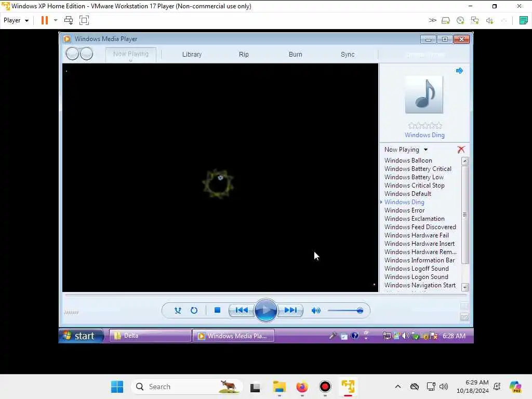Click the Windows Ding title link

424,135
